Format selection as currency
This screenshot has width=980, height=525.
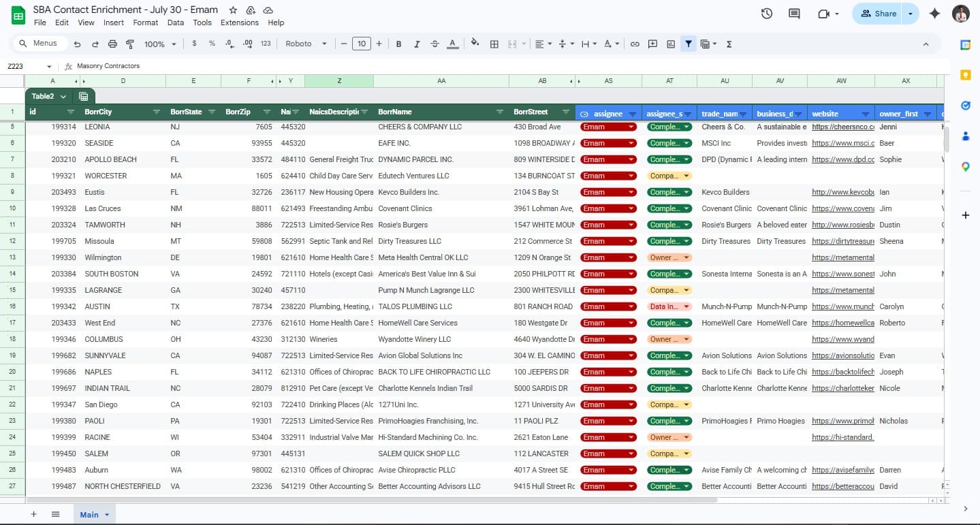195,44
